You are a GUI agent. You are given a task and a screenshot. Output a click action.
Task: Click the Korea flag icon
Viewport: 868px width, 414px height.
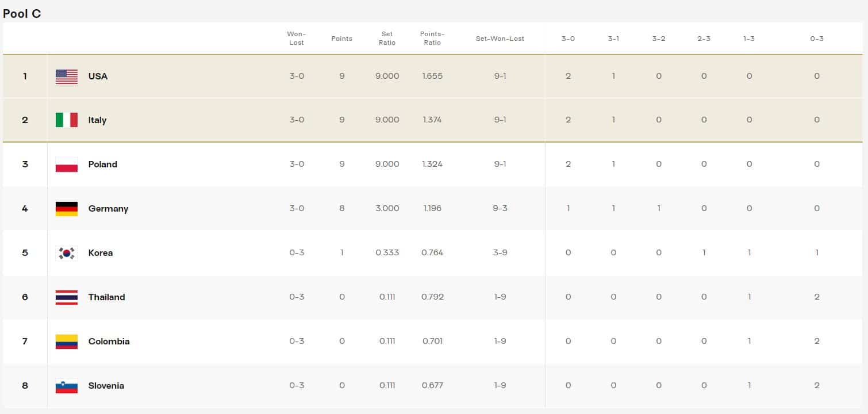tap(67, 253)
